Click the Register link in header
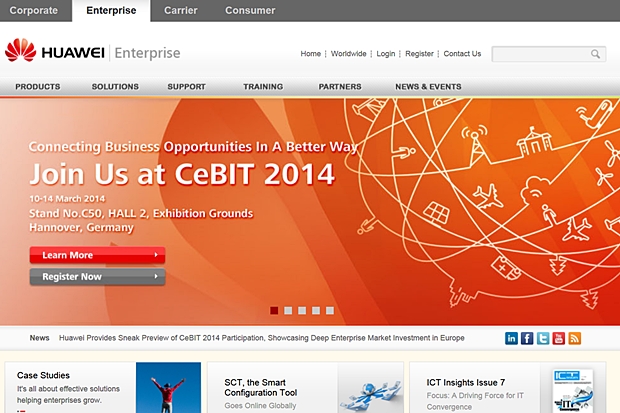 [419, 54]
